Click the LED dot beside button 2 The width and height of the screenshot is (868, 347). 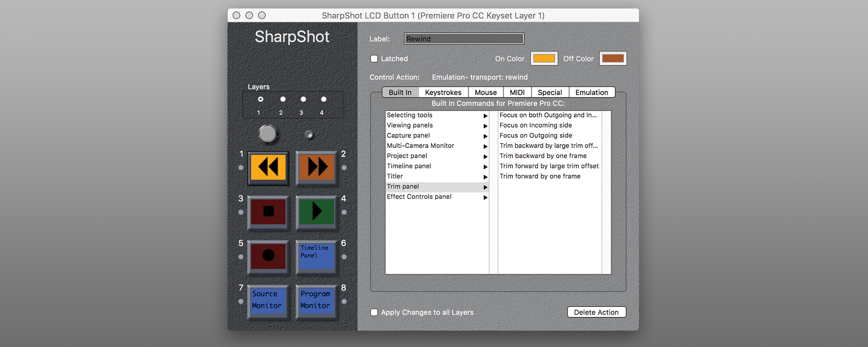(x=344, y=167)
